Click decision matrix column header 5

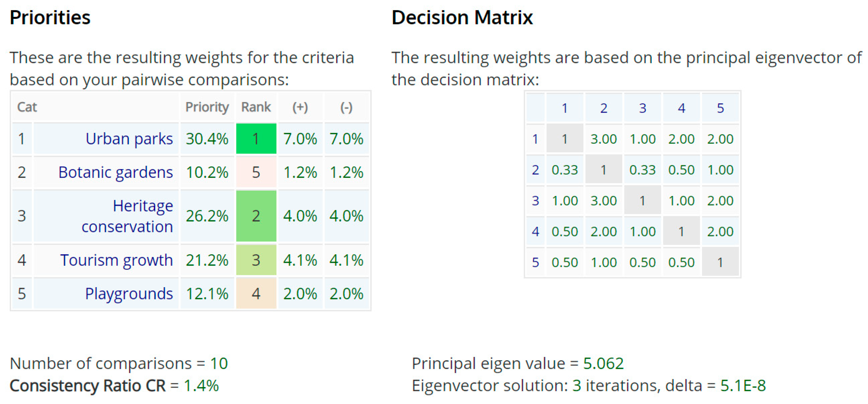pos(720,108)
